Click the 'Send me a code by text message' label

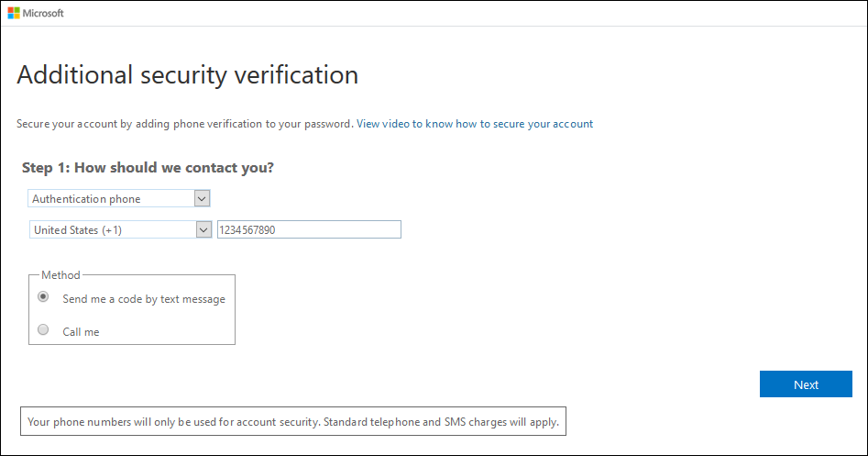point(143,299)
